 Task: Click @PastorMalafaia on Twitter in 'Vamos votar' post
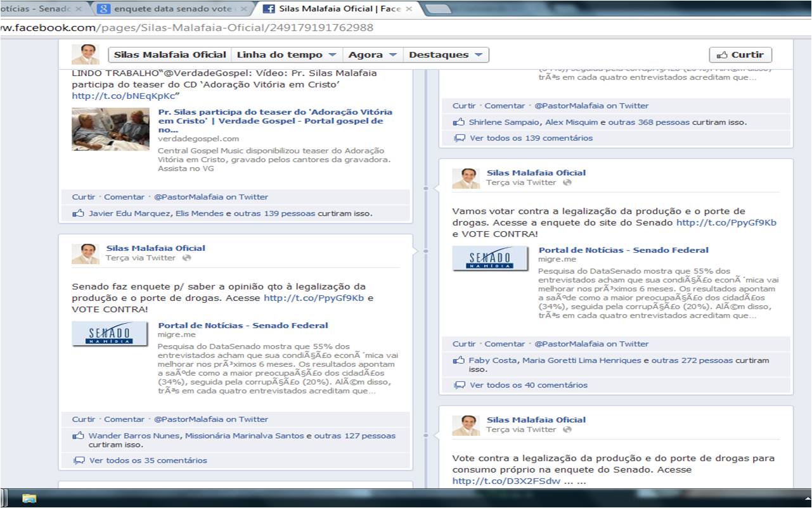coord(591,344)
